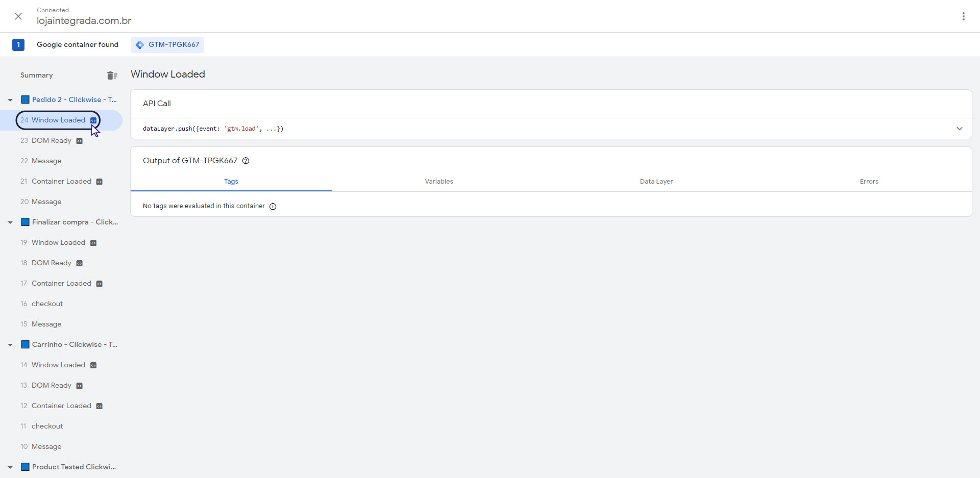Screen dimensions: 980x478
Task: Click the API icon beside 19 Window Loaded
Action: click(93, 243)
